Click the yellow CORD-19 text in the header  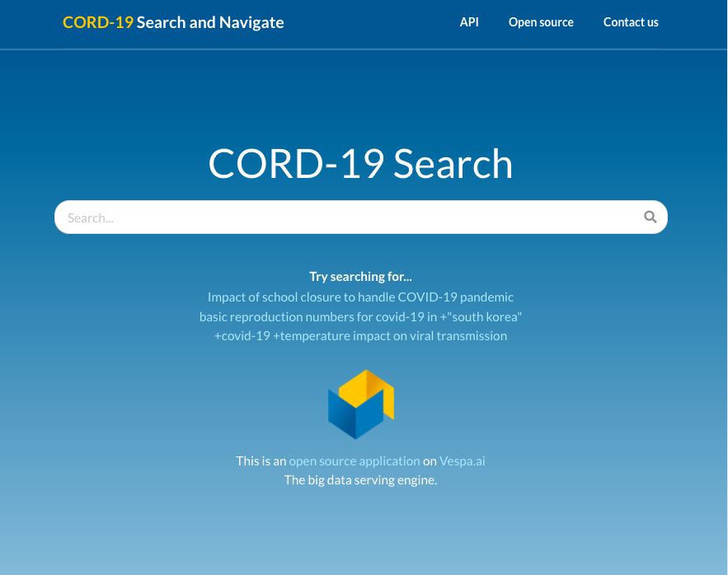97,22
